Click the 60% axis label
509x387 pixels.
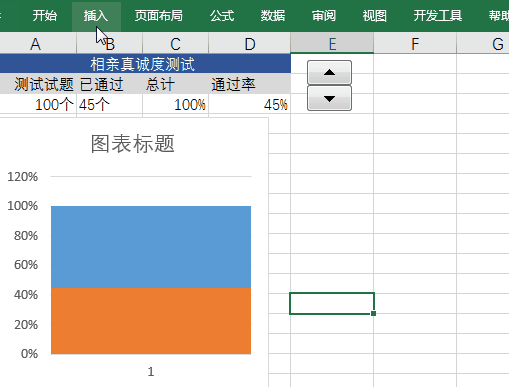pyautogui.click(x=26, y=265)
